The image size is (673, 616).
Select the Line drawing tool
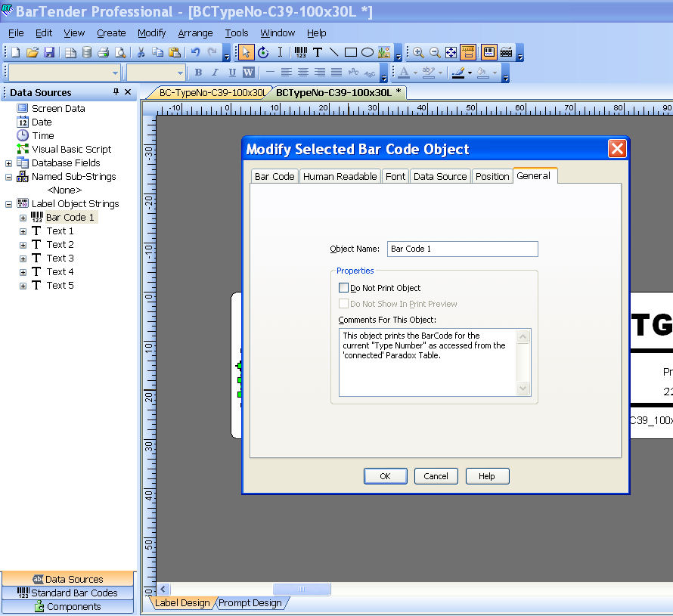click(x=333, y=52)
